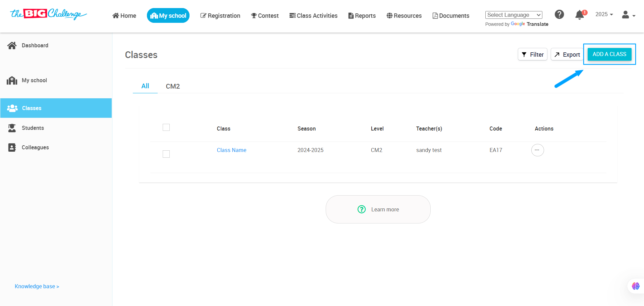Viewport: 644px width, 306px height.
Task: Check the Class Name row checkbox
Action: (x=166, y=154)
